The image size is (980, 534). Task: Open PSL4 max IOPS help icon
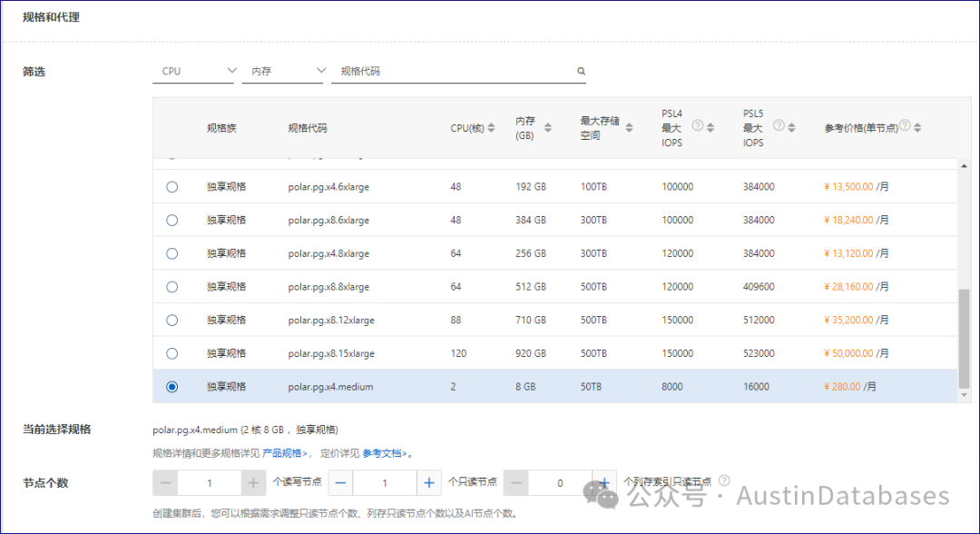click(x=698, y=125)
